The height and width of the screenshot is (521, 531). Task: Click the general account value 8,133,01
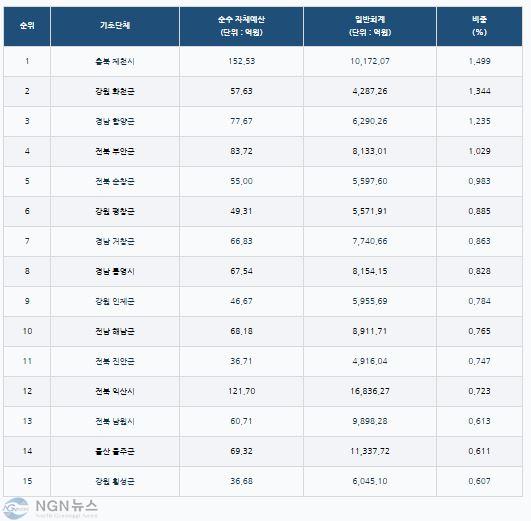(370, 151)
